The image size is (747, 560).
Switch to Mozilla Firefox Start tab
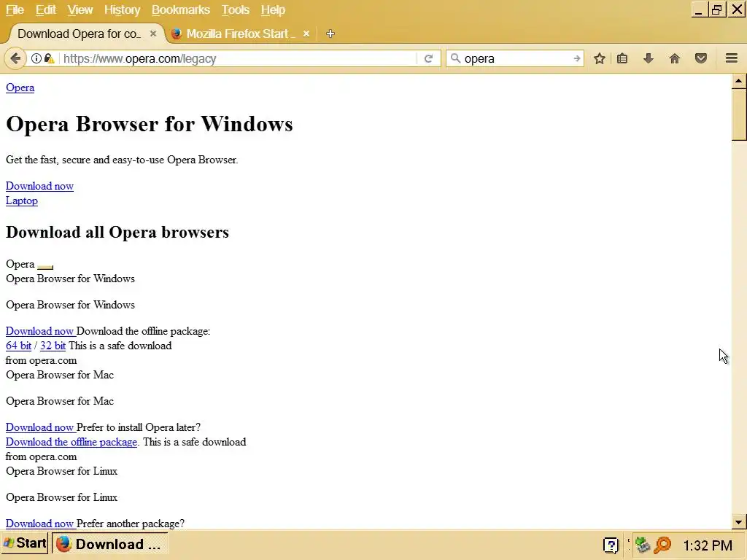[241, 34]
